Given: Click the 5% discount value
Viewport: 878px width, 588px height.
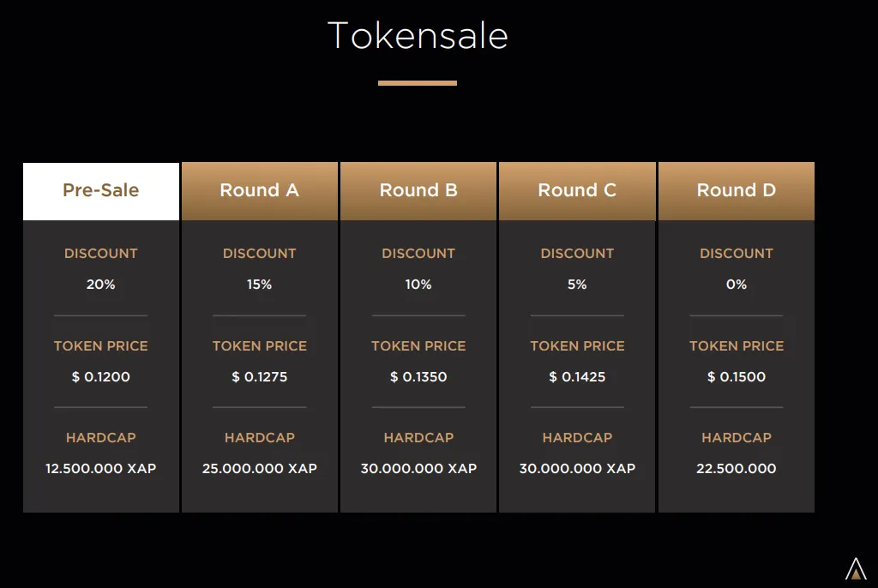Looking at the screenshot, I should tap(577, 285).
